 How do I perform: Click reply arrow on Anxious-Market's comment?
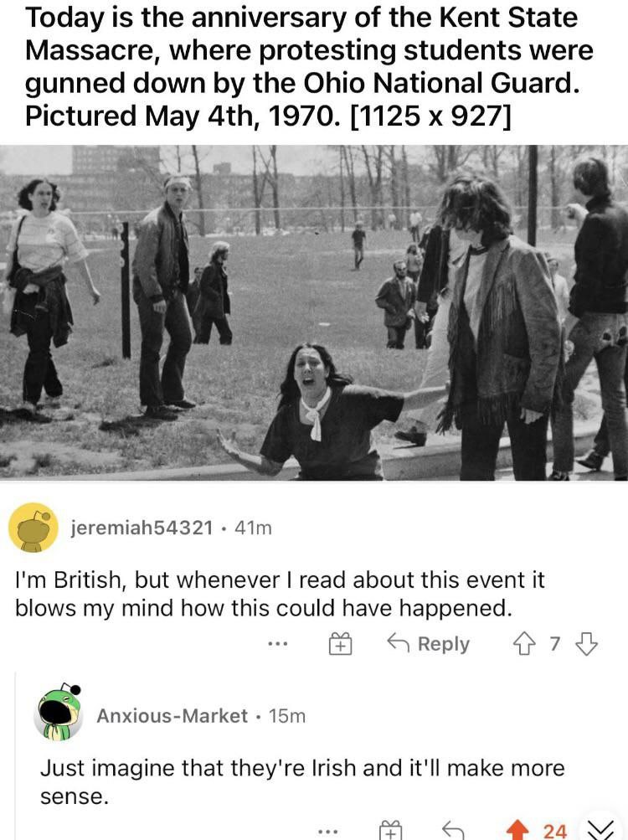(453, 831)
